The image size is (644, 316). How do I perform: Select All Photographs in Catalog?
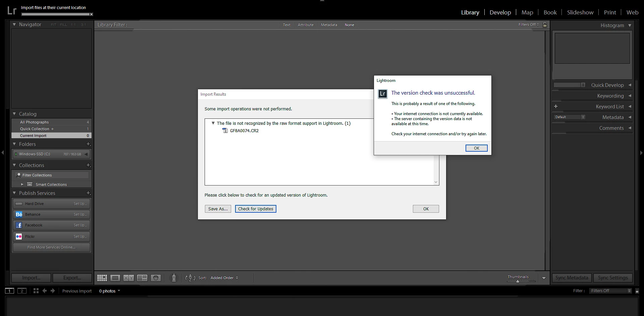tap(51, 122)
